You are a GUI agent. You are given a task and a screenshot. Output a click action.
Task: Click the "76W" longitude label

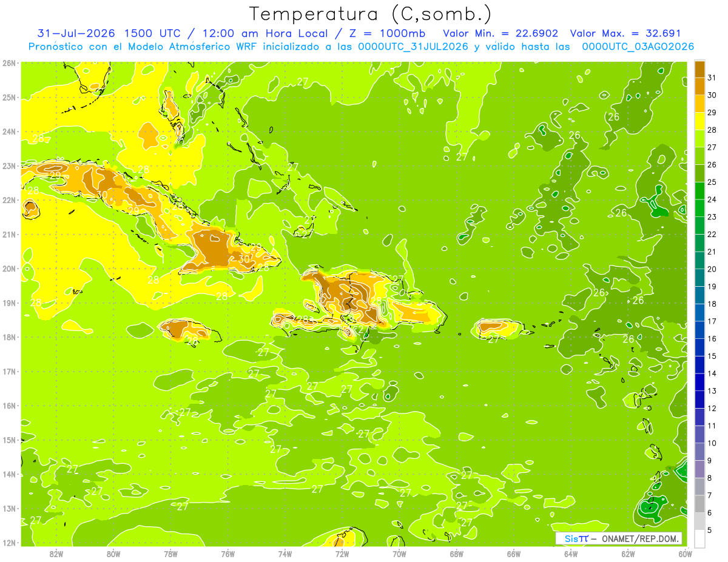point(227,554)
